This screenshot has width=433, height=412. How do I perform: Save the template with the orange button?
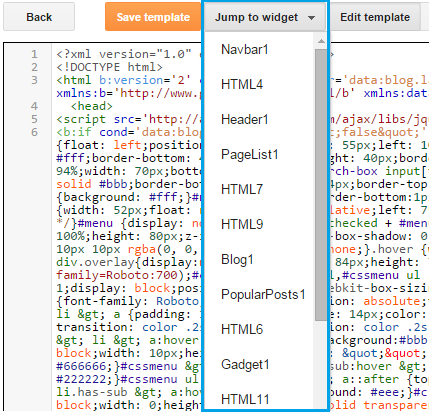coord(153,17)
